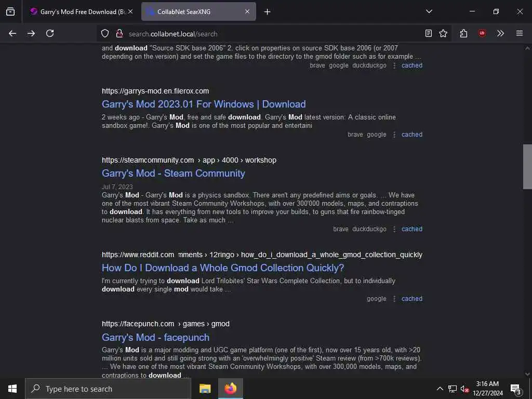Show hidden system tray icons
The width and height of the screenshot is (532, 399).
(440, 389)
